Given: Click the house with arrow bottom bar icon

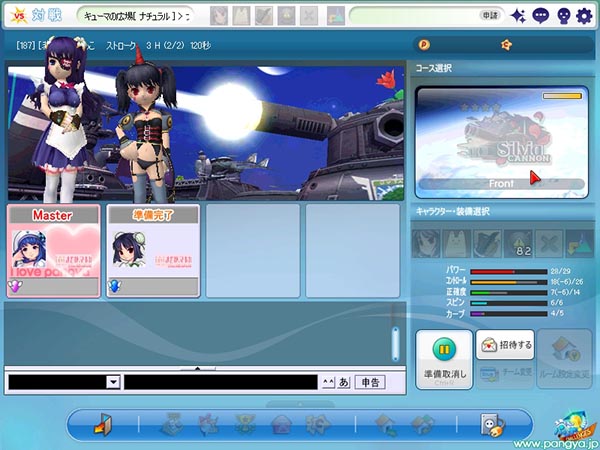Looking at the screenshot, I should tap(386, 424).
